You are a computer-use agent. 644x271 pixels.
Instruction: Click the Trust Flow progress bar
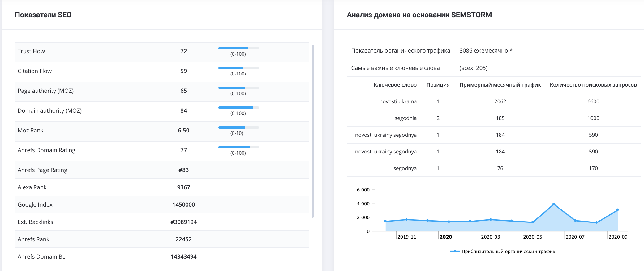click(238, 48)
